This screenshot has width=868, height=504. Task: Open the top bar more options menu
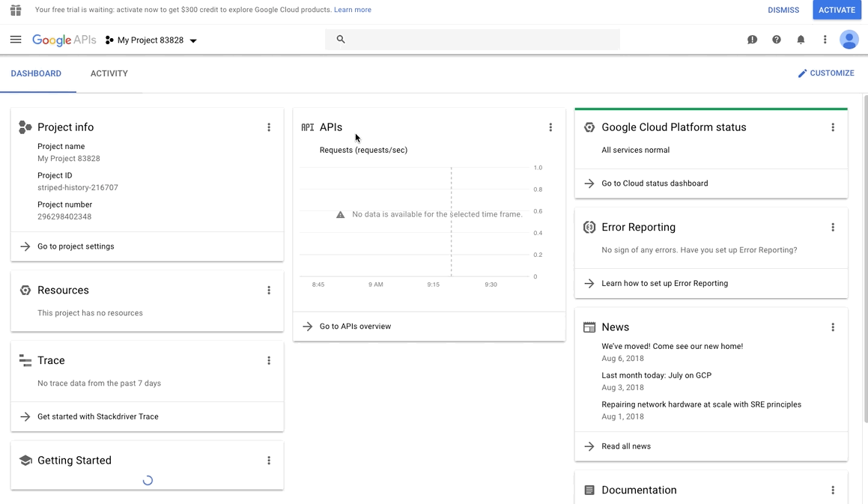click(825, 40)
